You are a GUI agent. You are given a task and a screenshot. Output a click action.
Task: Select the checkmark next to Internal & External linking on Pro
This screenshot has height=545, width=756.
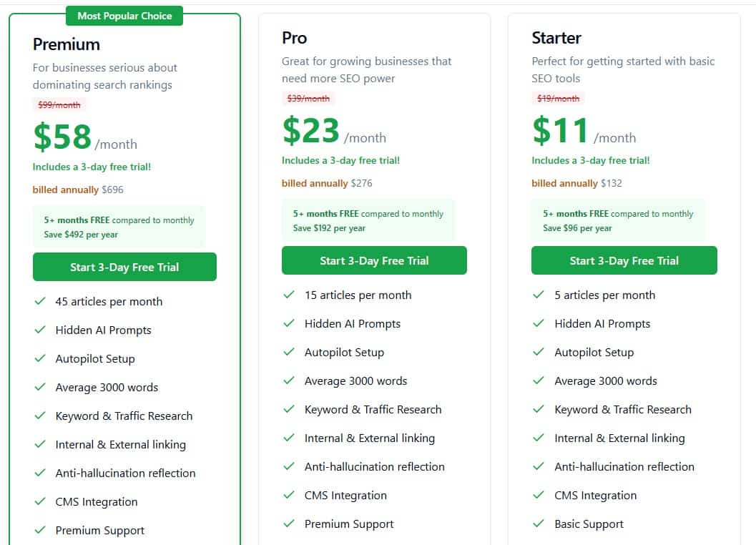point(290,438)
